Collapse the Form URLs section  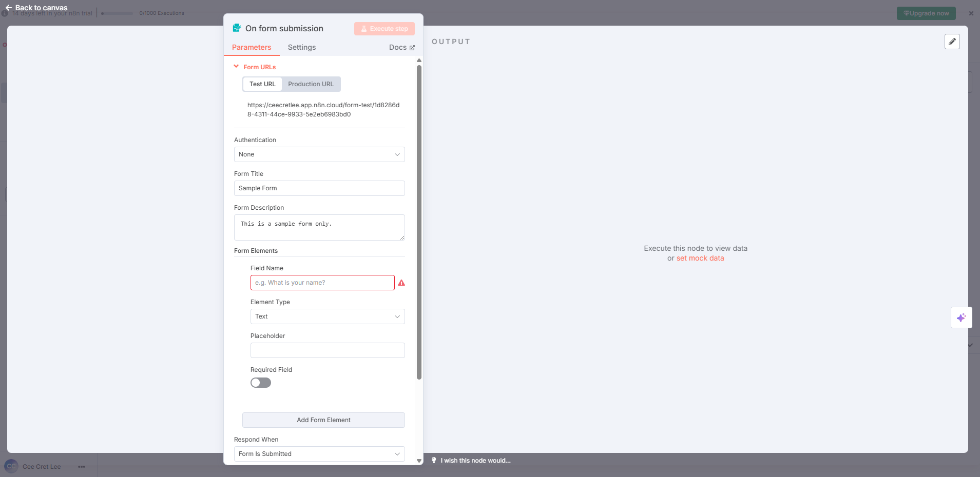[236, 66]
